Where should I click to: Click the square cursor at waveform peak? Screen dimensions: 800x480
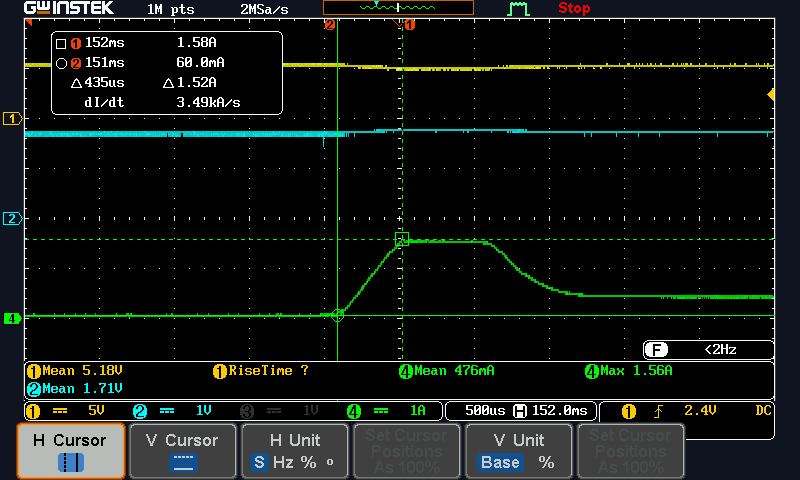coord(402,239)
